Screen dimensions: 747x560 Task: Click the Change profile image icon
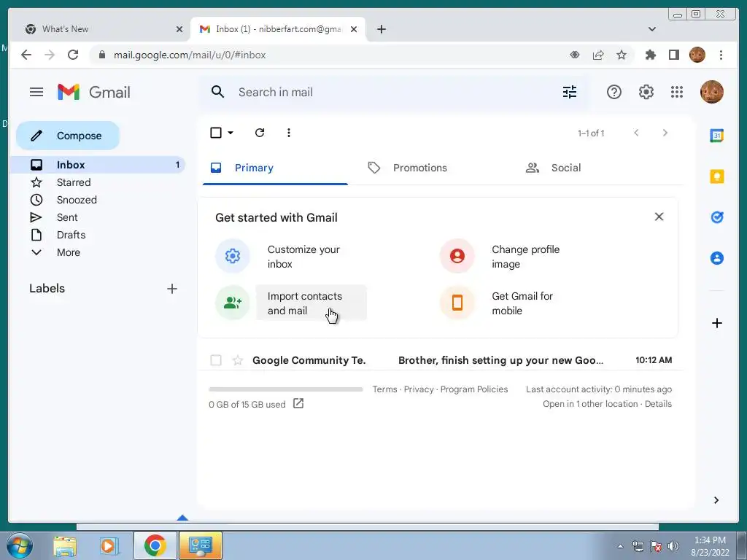[457, 256]
